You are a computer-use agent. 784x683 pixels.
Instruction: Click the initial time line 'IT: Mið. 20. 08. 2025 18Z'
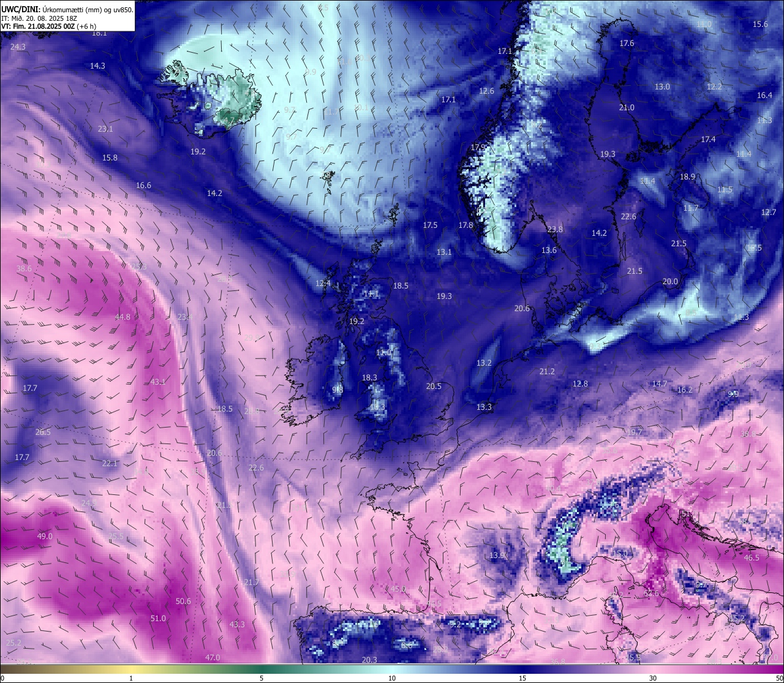[38, 18]
